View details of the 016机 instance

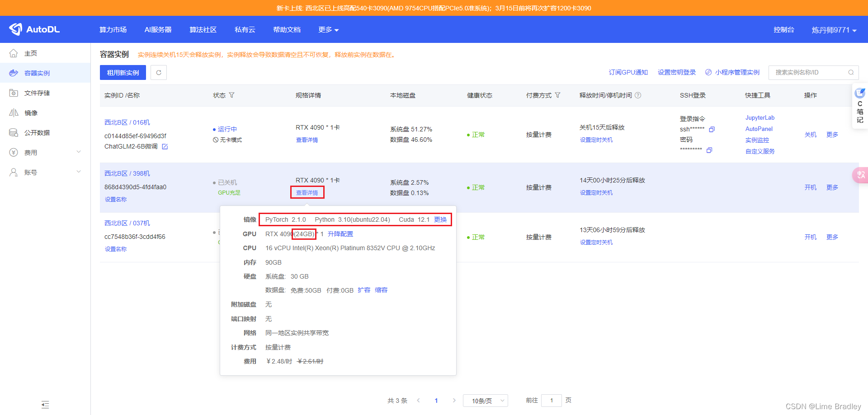[307, 140]
